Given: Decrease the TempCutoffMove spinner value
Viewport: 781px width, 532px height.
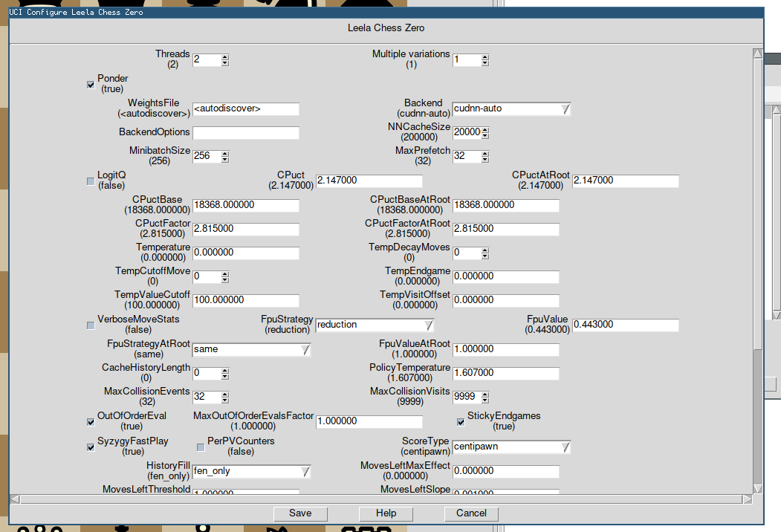Looking at the screenshot, I should [x=225, y=280].
